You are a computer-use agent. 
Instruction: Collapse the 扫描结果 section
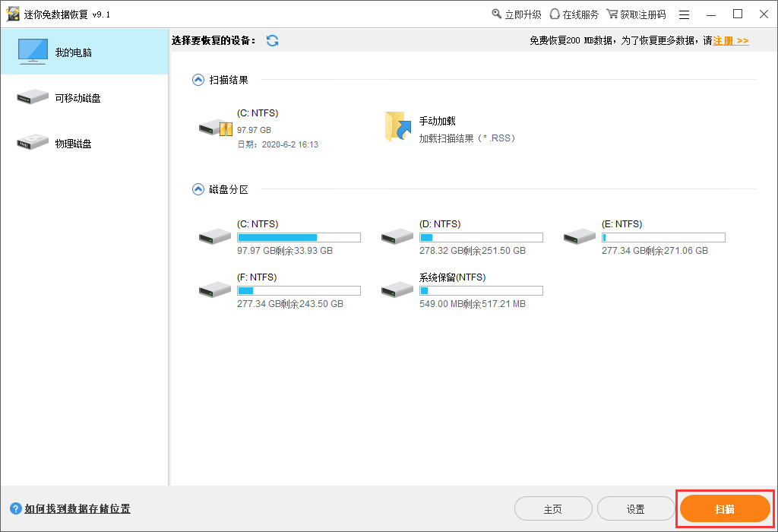click(x=198, y=80)
